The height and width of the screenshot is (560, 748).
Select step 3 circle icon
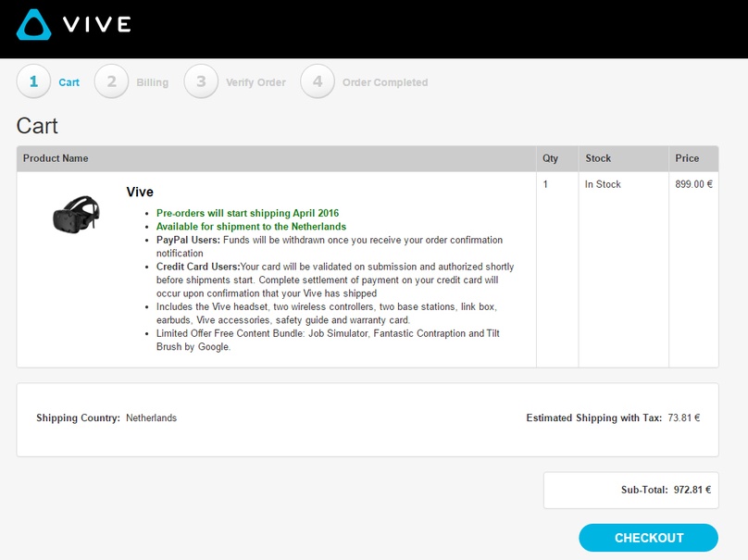pyautogui.click(x=201, y=81)
